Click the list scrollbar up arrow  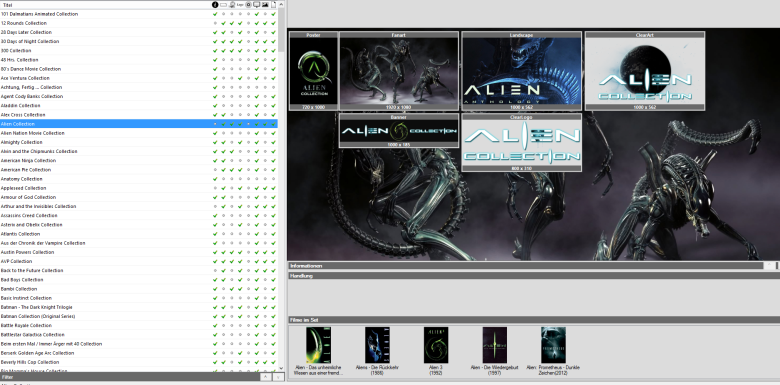click(x=281, y=4)
